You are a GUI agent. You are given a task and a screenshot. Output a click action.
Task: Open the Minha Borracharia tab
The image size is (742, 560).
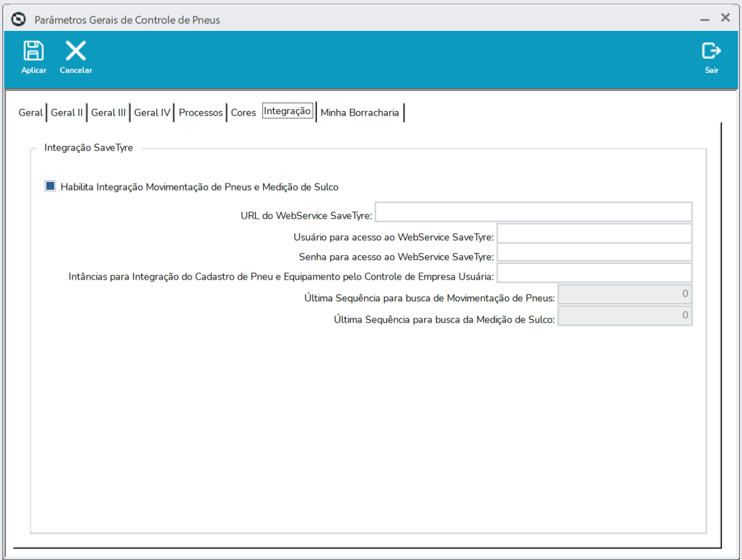point(360,113)
